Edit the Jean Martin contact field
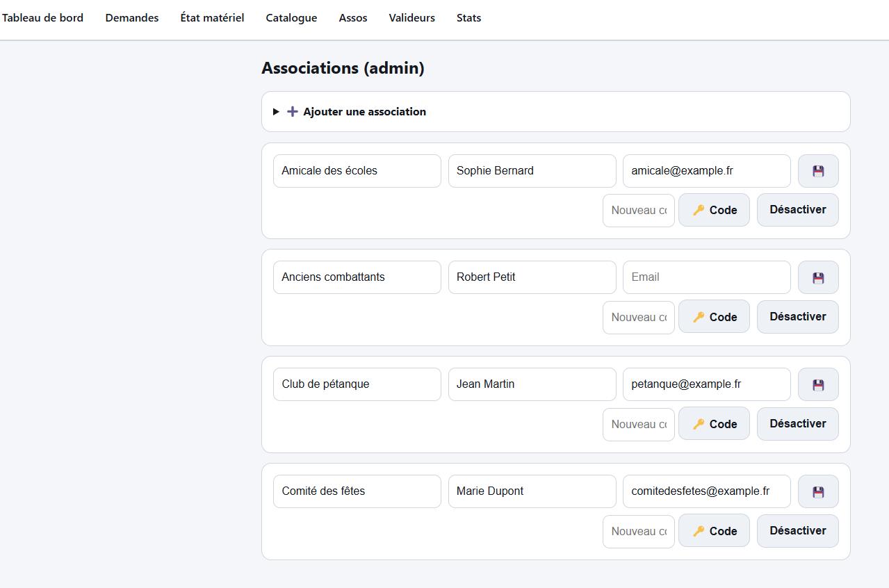Viewport: 889px width, 588px height. (532, 384)
